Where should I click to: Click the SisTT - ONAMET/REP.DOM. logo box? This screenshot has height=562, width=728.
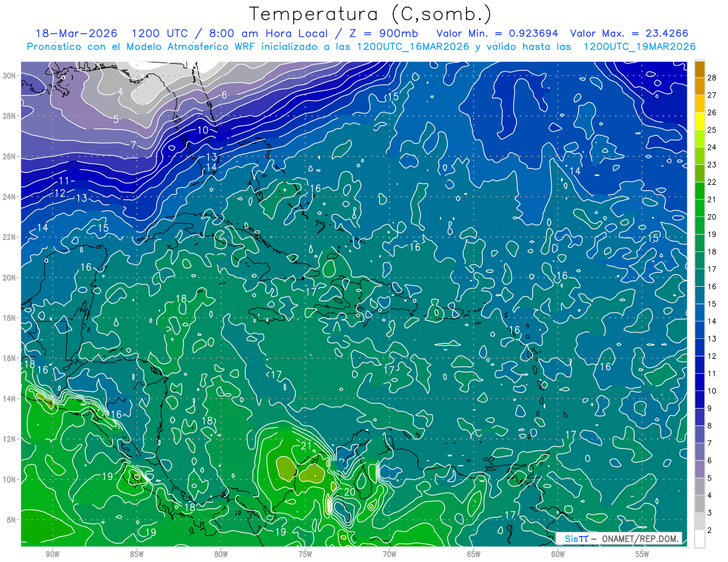pyautogui.click(x=618, y=539)
